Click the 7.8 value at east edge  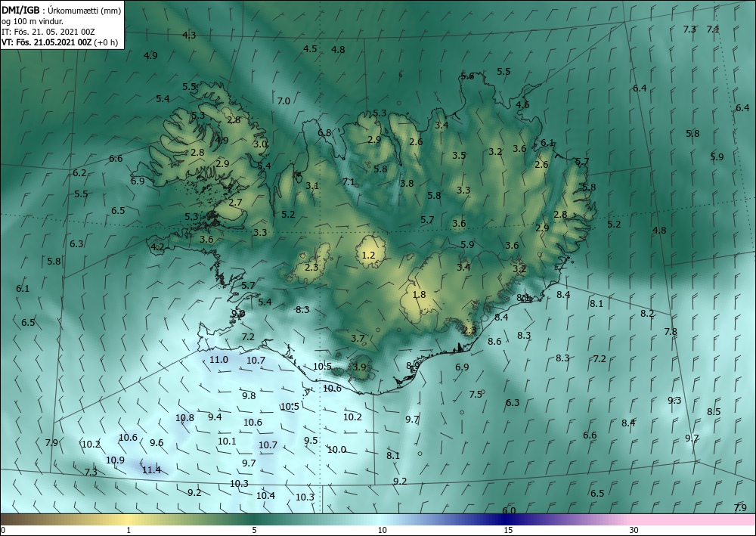click(x=671, y=332)
